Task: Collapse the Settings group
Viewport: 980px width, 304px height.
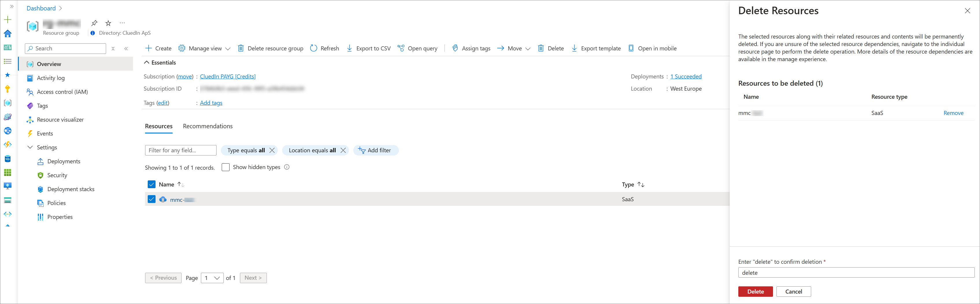Action: tap(30, 147)
